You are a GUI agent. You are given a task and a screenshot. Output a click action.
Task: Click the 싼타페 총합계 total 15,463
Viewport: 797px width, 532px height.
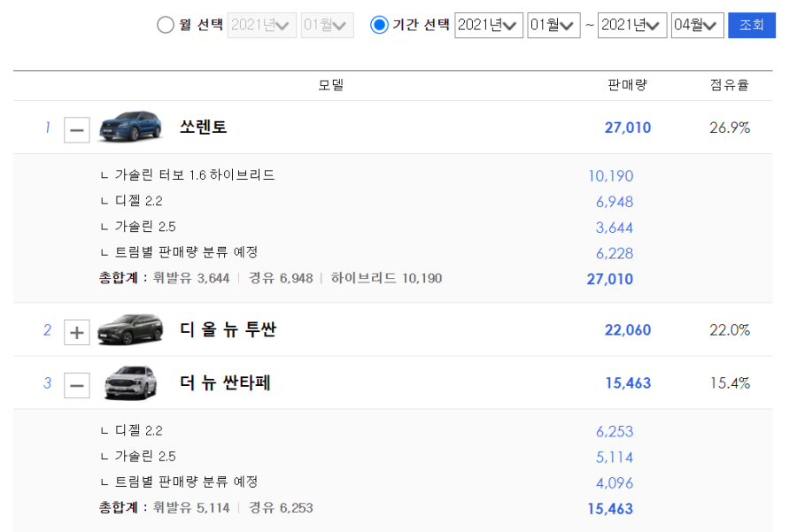[610, 509]
